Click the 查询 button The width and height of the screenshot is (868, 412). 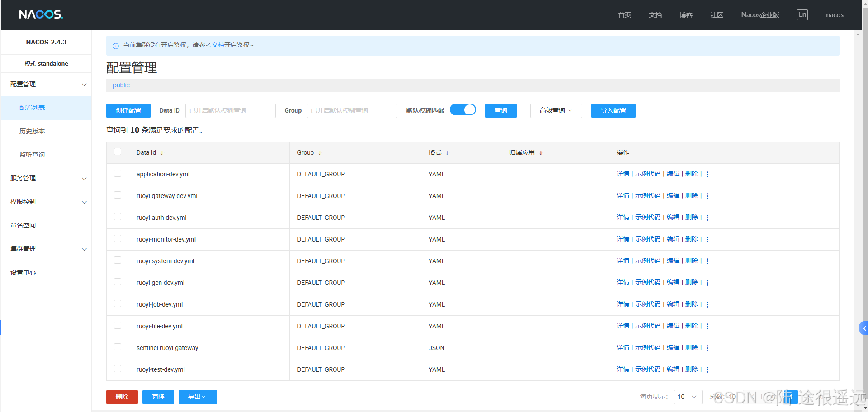[501, 111]
